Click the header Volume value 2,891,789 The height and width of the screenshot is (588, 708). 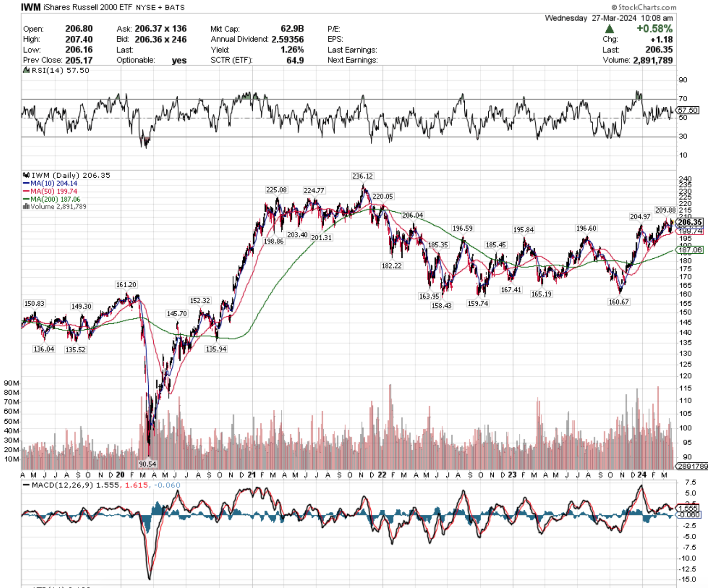click(x=653, y=60)
